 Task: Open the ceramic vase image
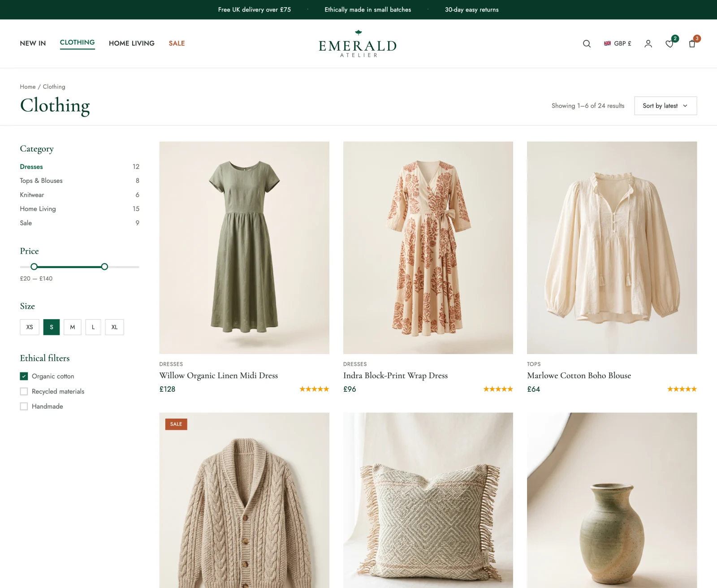pos(612,500)
